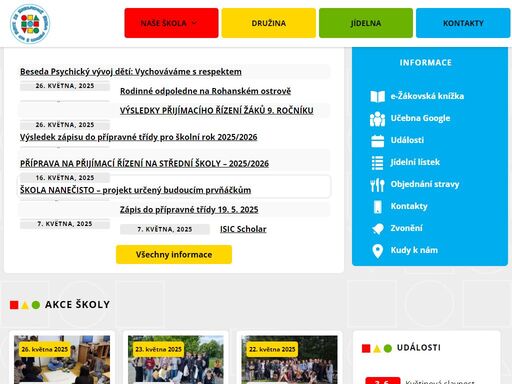Open Zvonění text link

point(406,228)
